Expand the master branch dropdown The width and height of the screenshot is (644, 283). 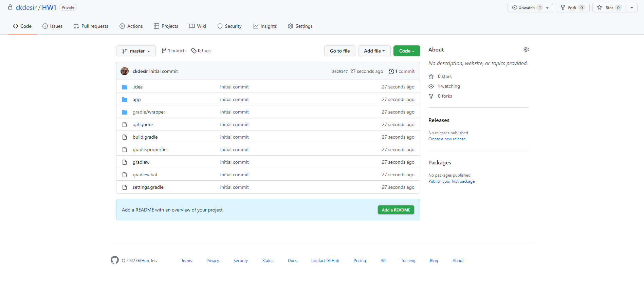[x=136, y=51]
